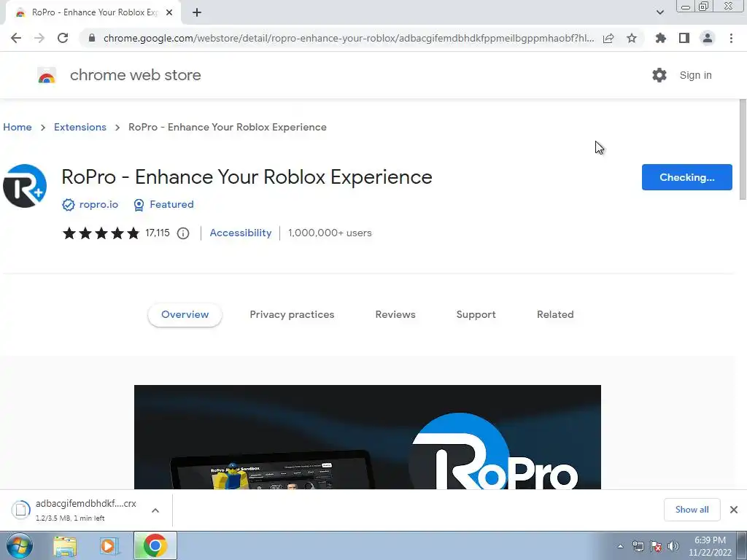This screenshot has height=560, width=747.
Task: Bookmark this page with star icon
Action: pos(632,38)
